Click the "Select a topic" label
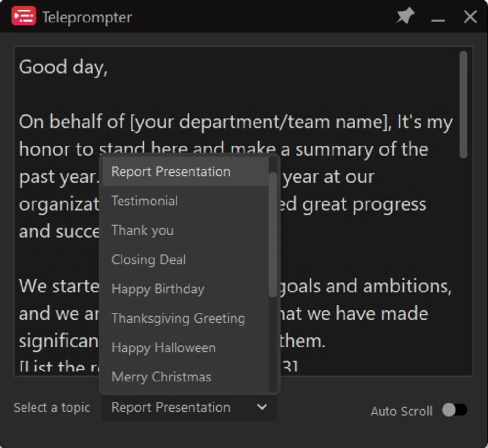The image size is (488, 448). point(52,408)
